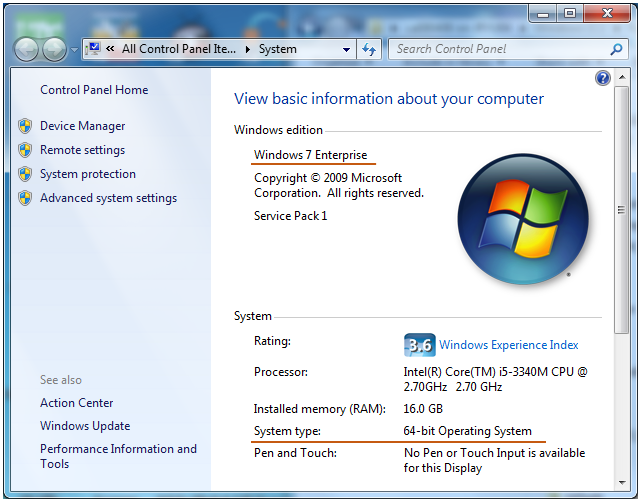Screen dimensions: 641x500
Task: Open Windows Experience Index link
Action: pyautogui.click(x=509, y=345)
